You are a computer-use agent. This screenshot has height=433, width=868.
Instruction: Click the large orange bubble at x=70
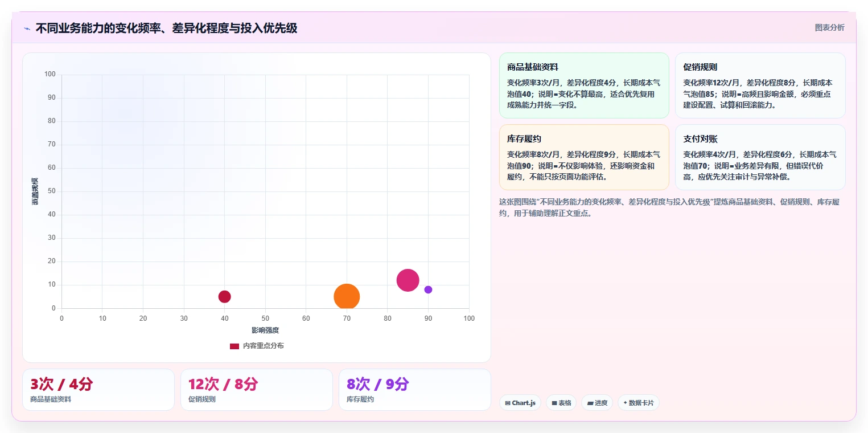(x=347, y=296)
